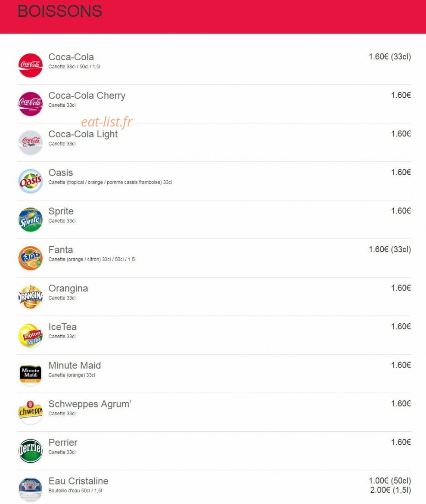Click the Lipton IceTea logo
Screen dimensions: 426x504
pyautogui.click(x=30, y=336)
